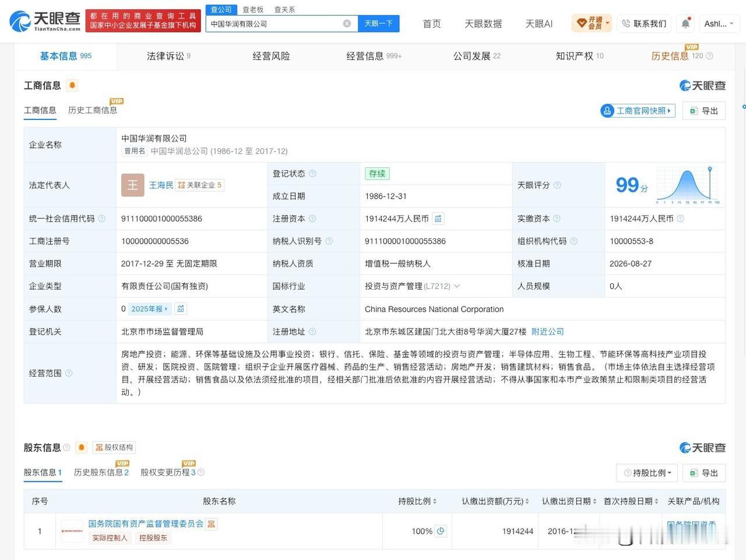Click the pie chart icon beside 100%

[441, 531]
